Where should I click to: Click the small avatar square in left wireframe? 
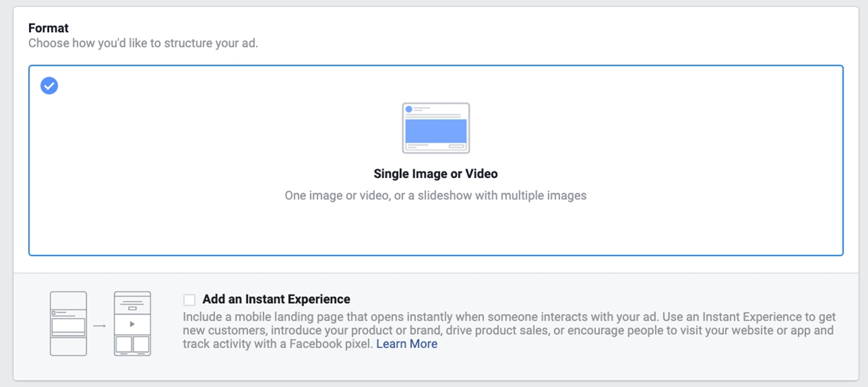click(54, 312)
